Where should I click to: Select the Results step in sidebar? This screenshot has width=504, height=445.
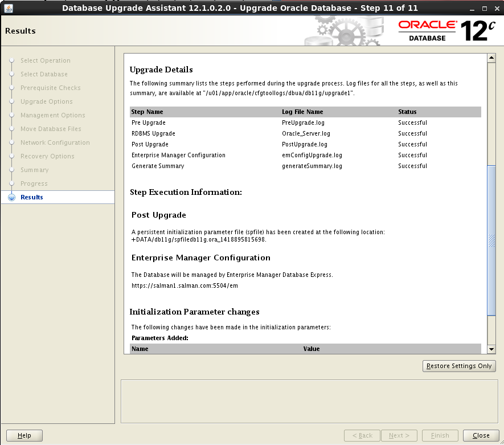(x=31, y=197)
